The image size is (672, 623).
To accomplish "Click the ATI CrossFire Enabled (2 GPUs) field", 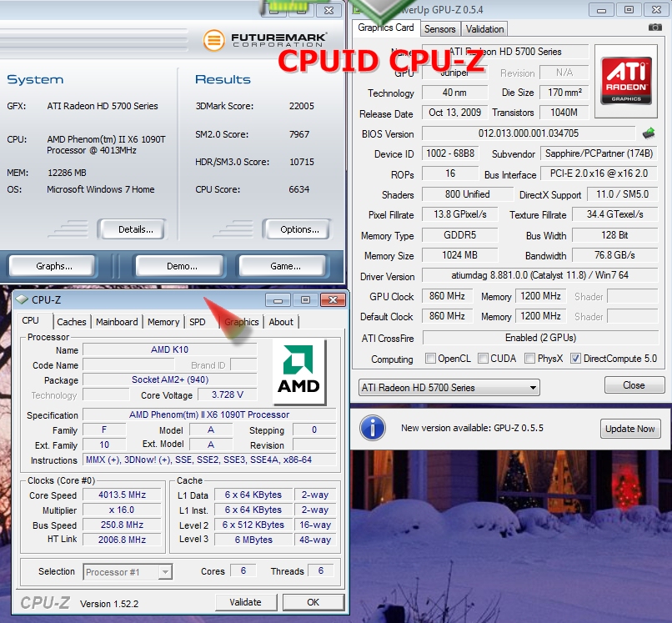I will [540, 338].
